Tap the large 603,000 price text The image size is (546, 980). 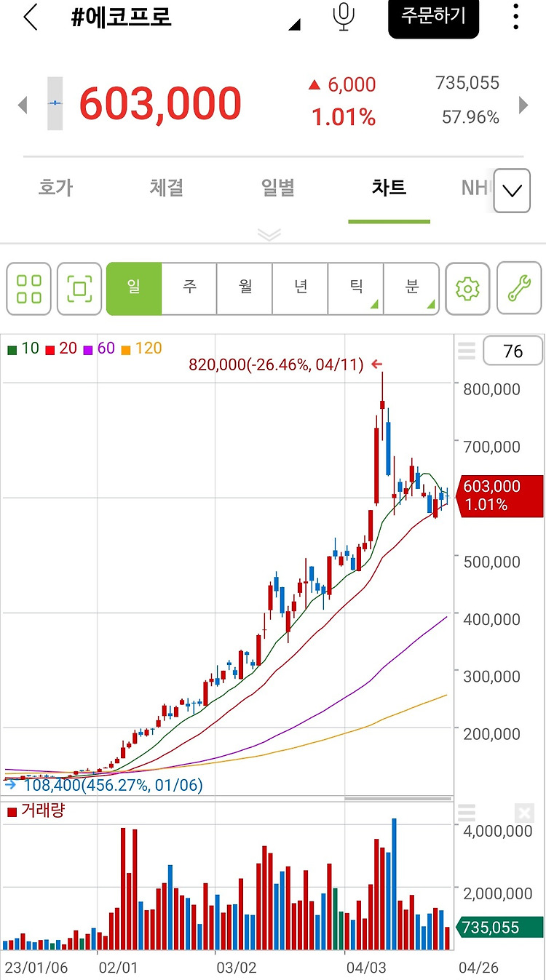point(160,103)
